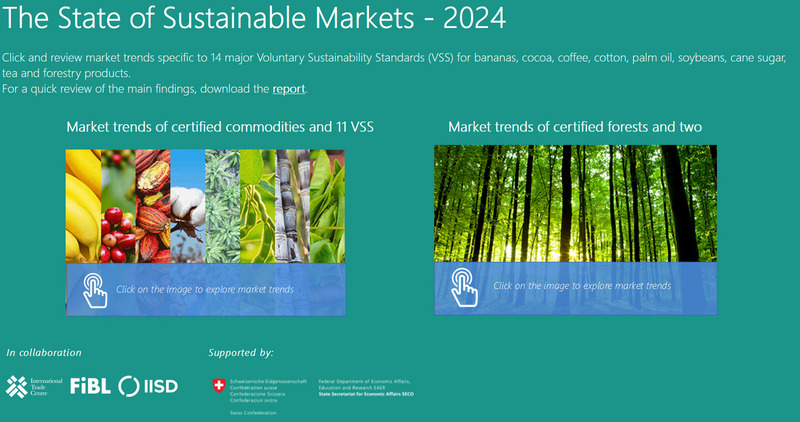800x422 pixels.
Task: Click the International Trade Centre logo
Action: tap(34, 387)
